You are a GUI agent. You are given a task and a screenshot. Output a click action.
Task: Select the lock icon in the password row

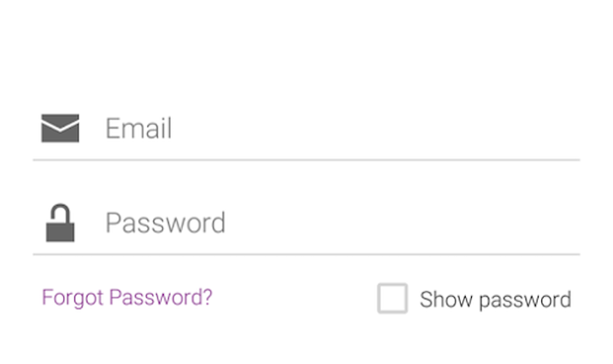tap(60, 222)
